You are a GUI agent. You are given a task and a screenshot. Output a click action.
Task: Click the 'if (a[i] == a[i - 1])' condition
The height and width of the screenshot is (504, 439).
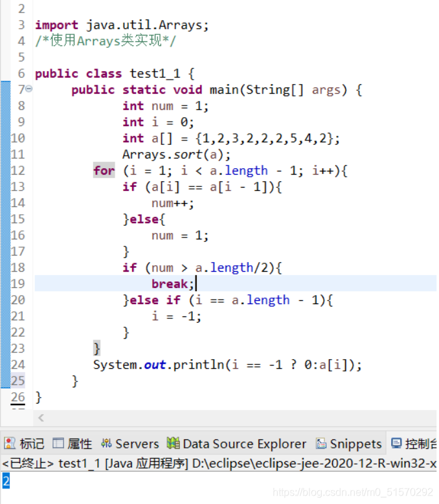point(202,187)
